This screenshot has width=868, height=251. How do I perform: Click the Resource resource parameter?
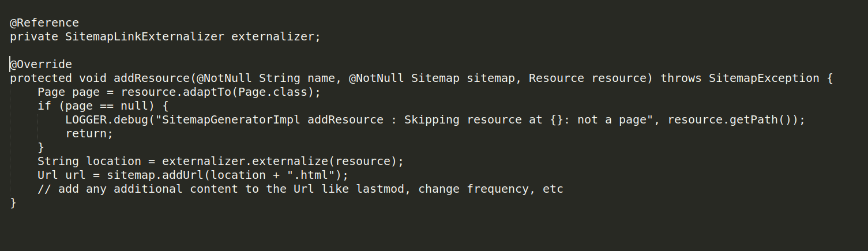[x=588, y=78]
